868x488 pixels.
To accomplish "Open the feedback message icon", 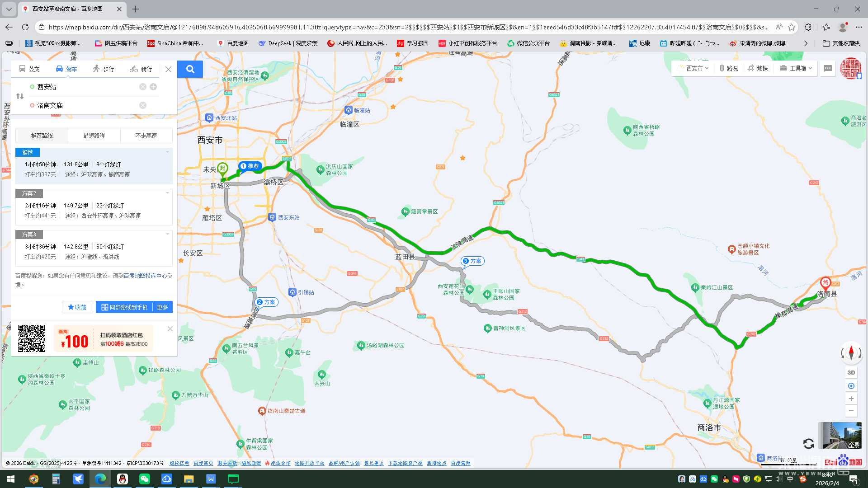I will [x=828, y=68].
